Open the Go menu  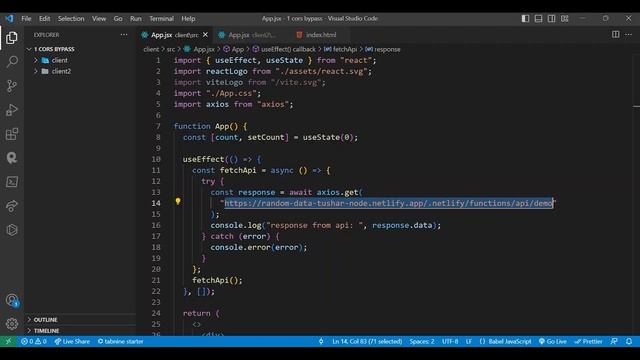coord(118,18)
